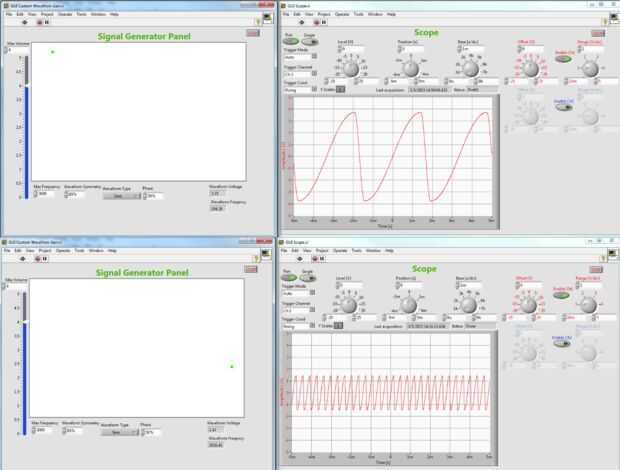The height and width of the screenshot is (470, 620).
Task: Open the Tools menu in top-right Scope window
Action: pyautogui.click(x=359, y=14)
